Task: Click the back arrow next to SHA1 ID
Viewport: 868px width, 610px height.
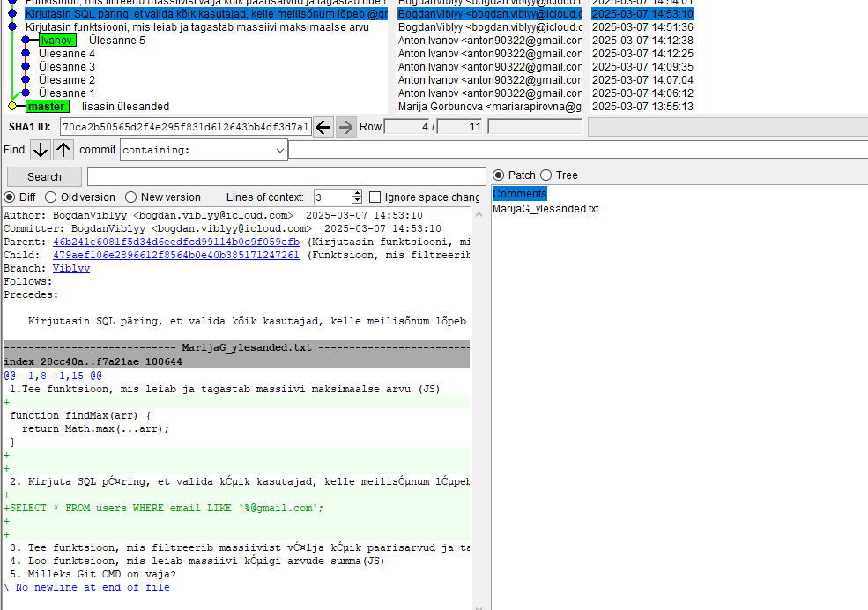Action: tap(323, 127)
